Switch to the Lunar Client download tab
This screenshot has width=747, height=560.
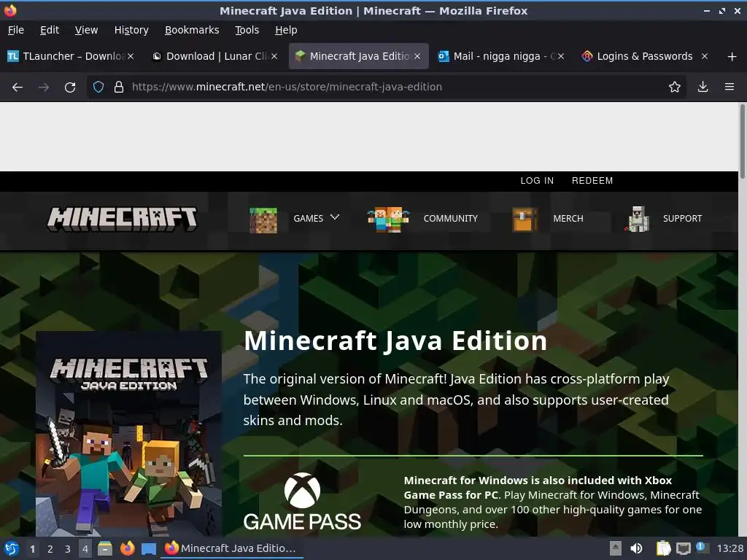click(x=214, y=56)
